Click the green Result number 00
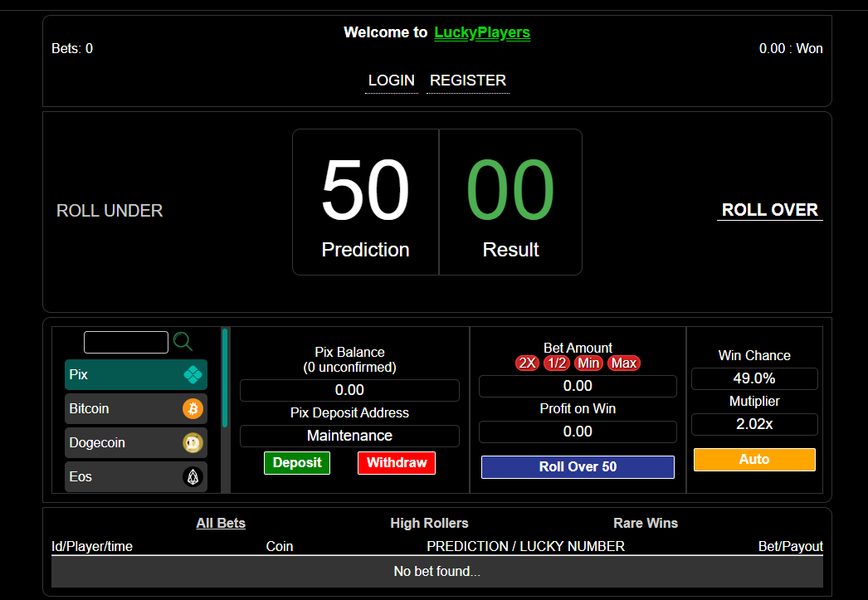The height and width of the screenshot is (600, 868). 510,190
